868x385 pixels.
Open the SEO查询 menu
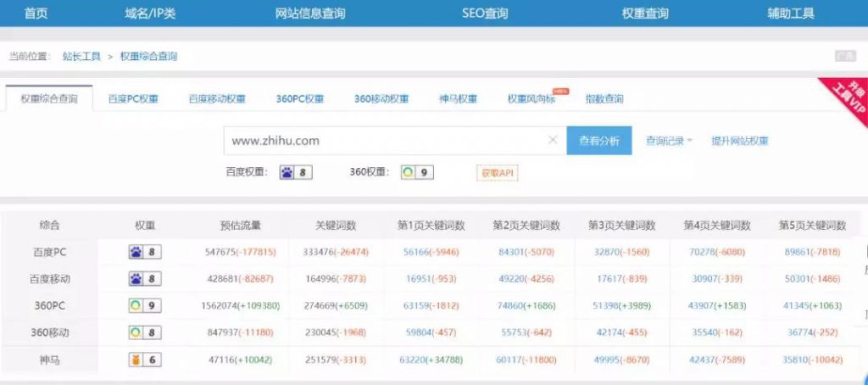tap(485, 14)
